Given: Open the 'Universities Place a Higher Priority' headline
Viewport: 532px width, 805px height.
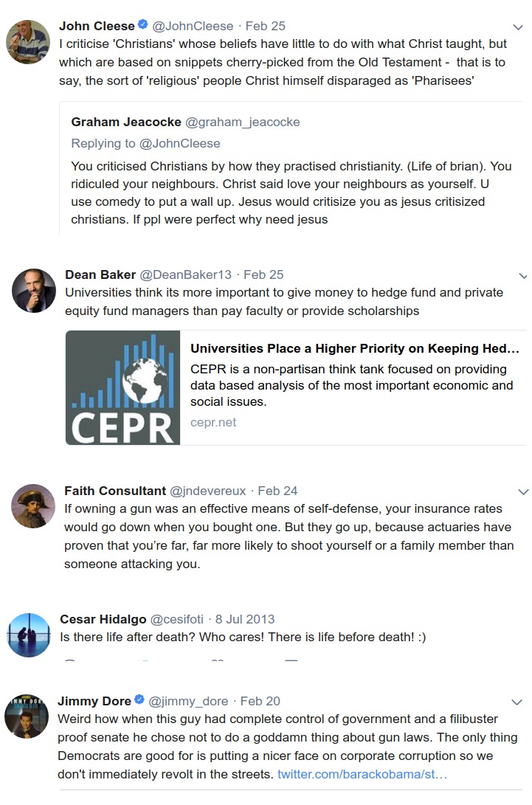Looking at the screenshot, I should 354,348.
